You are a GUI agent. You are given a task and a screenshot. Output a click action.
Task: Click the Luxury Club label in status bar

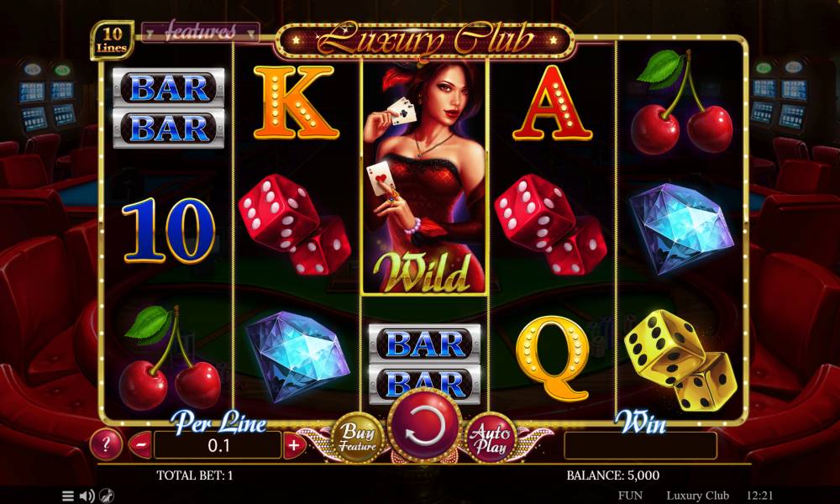[697, 496]
